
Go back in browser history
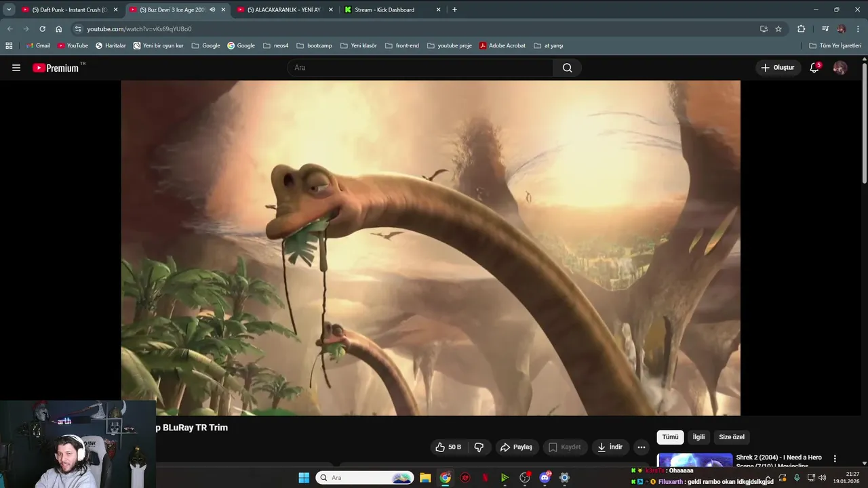pyautogui.click(x=9, y=29)
